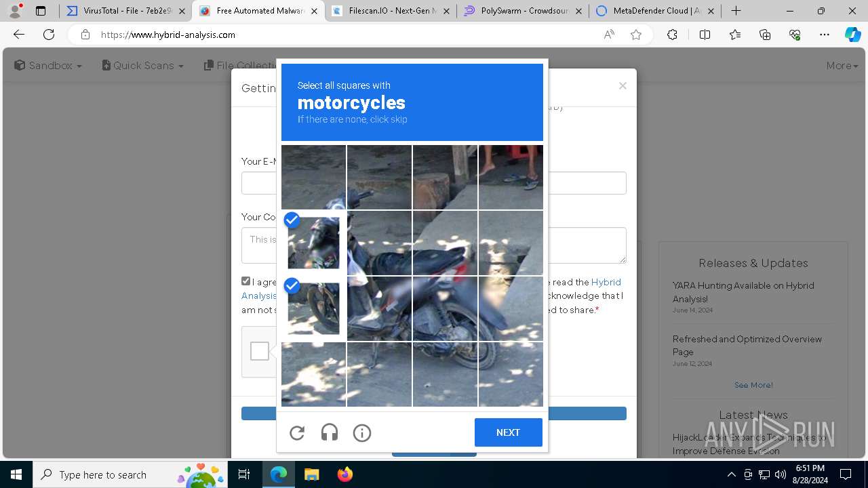Close the PolySwarm tab
This screenshot has height=488, width=868.
click(578, 11)
